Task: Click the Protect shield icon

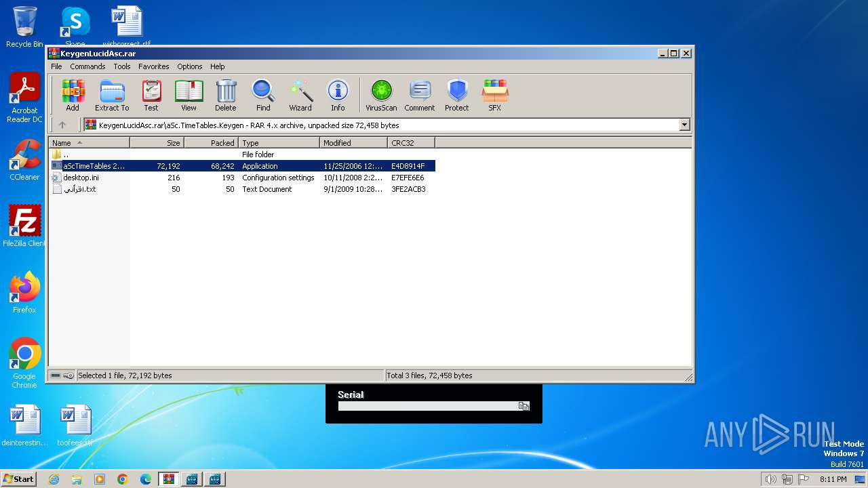Action: pos(457,96)
